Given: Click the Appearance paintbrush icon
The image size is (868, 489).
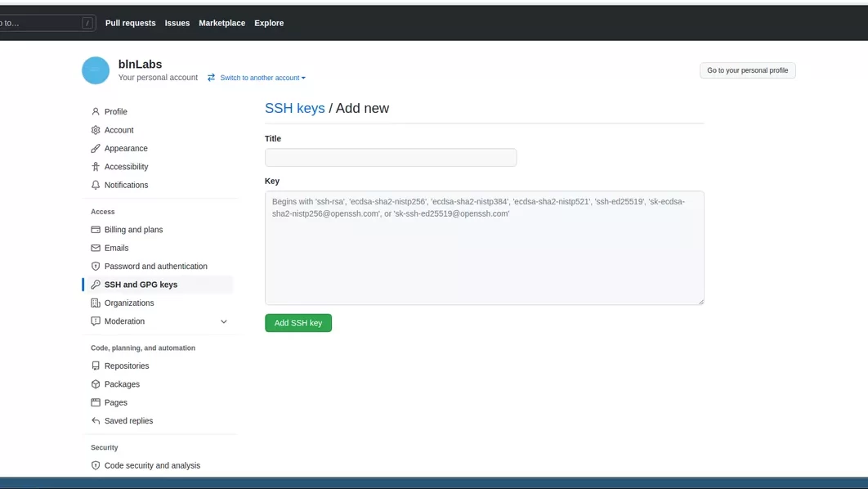Looking at the screenshot, I should coord(95,148).
